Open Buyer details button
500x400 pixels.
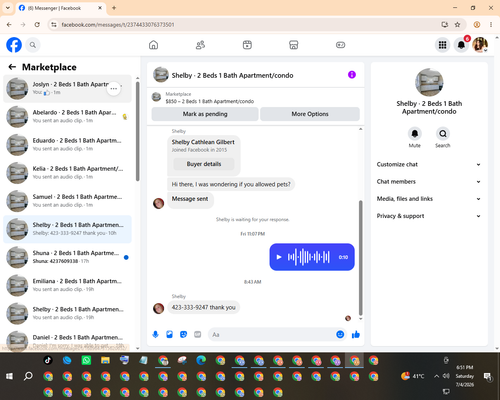point(204,164)
